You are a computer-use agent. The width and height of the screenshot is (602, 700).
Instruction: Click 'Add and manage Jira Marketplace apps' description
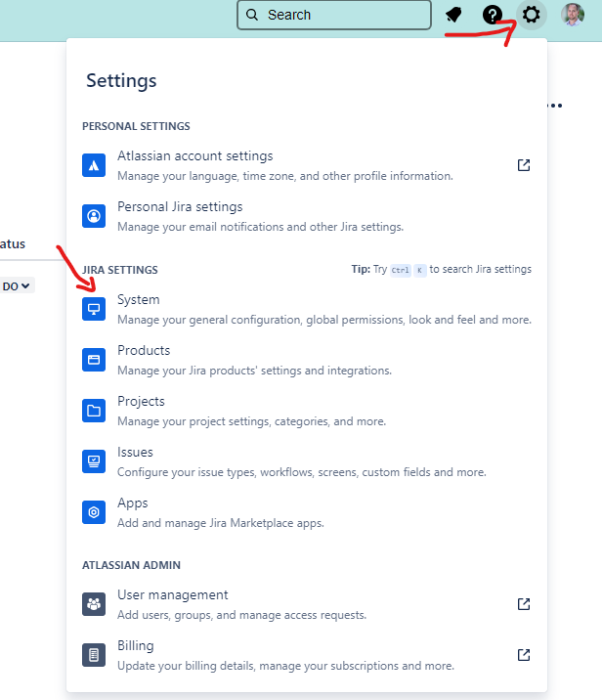[221, 524]
